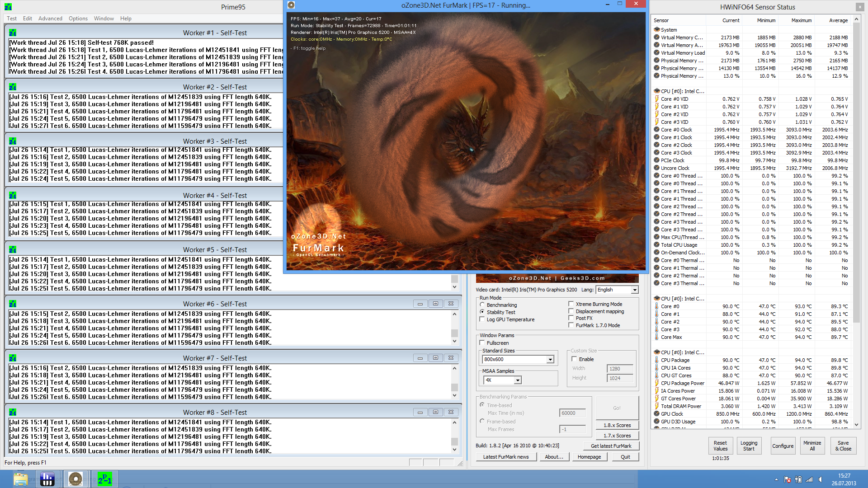Click Worker #6 log scroll-down arrow

tap(454, 341)
